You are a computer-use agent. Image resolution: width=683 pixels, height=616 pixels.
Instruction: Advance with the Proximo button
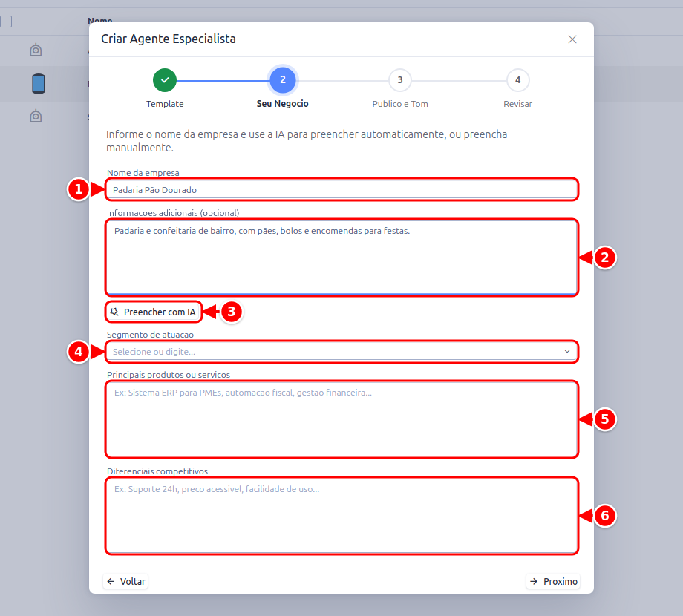553,581
